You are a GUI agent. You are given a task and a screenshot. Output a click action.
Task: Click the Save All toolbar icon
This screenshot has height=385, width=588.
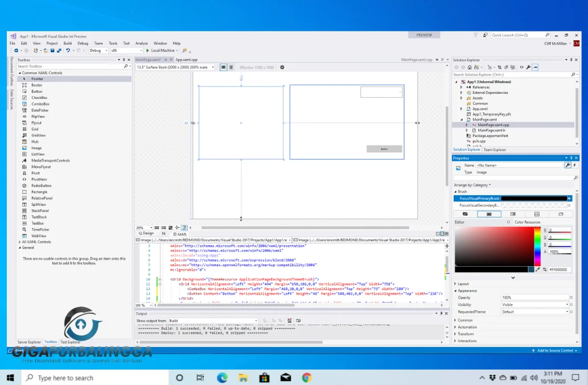(59, 51)
